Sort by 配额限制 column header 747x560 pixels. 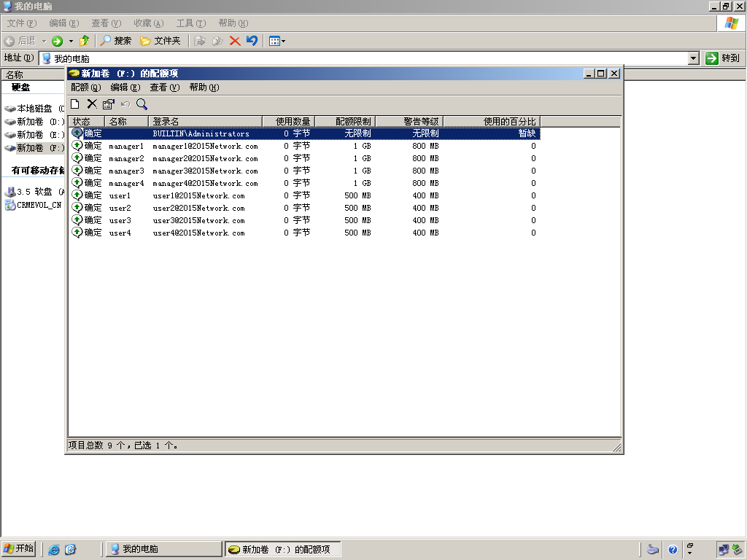(345, 122)
